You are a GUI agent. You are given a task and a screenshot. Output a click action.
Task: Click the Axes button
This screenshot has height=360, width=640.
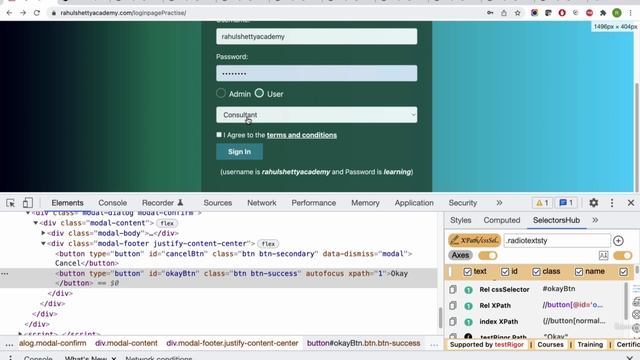(x=460, y=255)
